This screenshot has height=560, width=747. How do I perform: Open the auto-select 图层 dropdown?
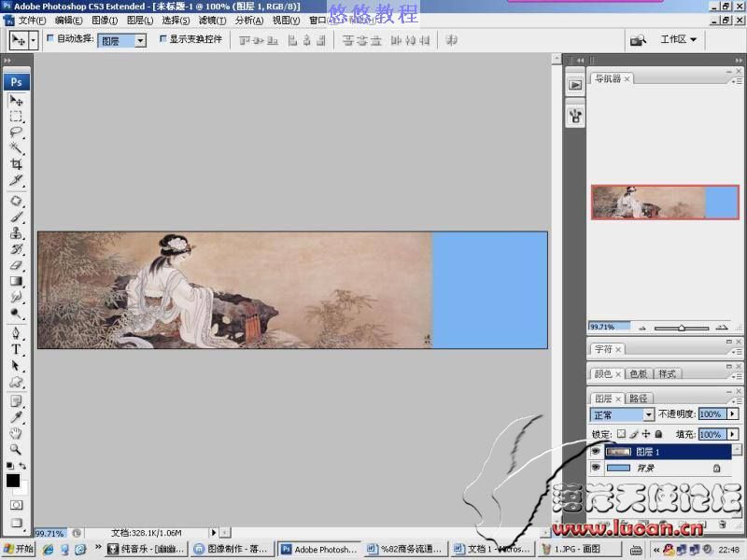140,40
